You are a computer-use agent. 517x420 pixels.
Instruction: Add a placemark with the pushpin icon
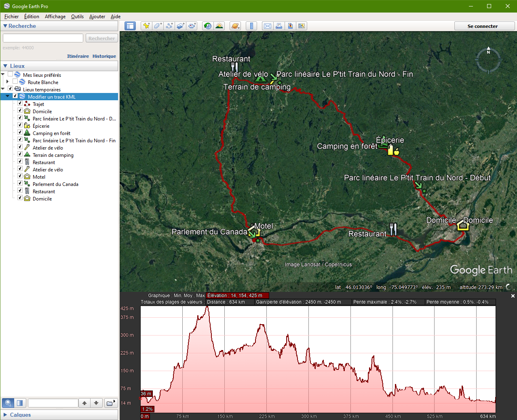pos(146,26)
